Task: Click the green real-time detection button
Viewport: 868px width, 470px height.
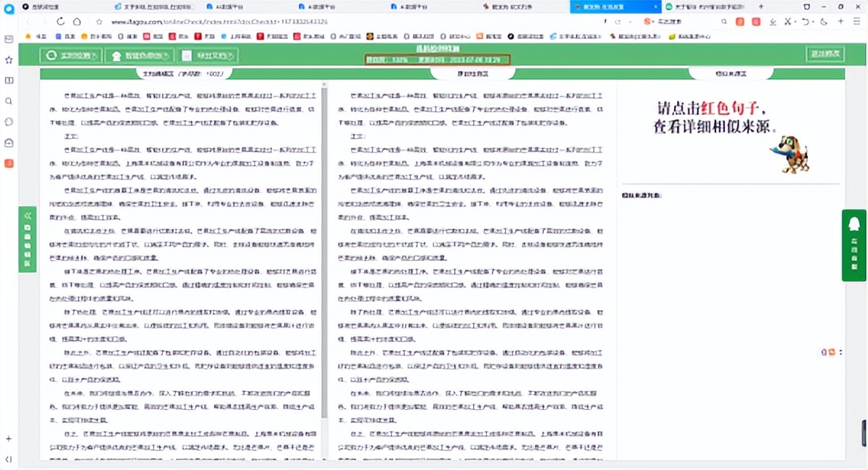Action: pyautogui.click(x=70, y=55)
